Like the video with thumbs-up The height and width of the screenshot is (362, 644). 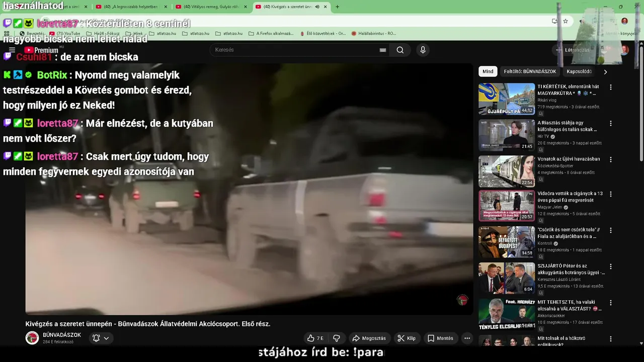[315, 338]
